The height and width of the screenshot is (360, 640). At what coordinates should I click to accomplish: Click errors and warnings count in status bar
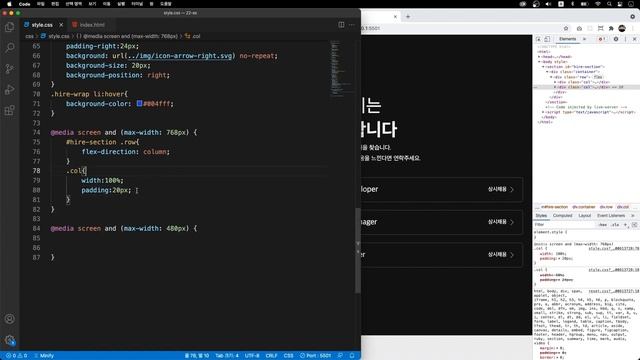[x=16, y=356]
